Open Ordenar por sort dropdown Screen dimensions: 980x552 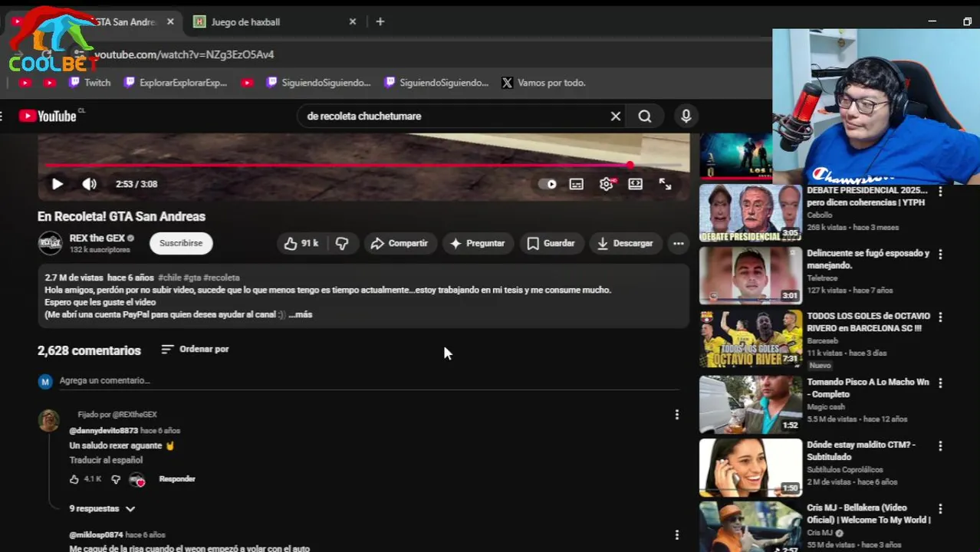coord(196,349)
